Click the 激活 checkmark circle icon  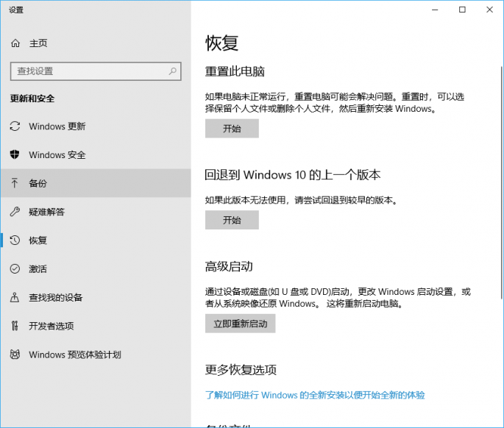(x=15, y=269)
